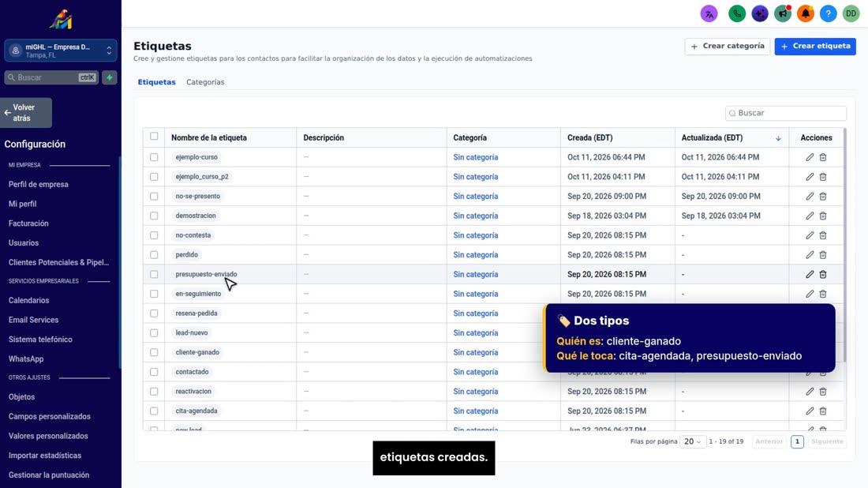
Task: Click the purple language translate icon
Action: coord(709,14)
